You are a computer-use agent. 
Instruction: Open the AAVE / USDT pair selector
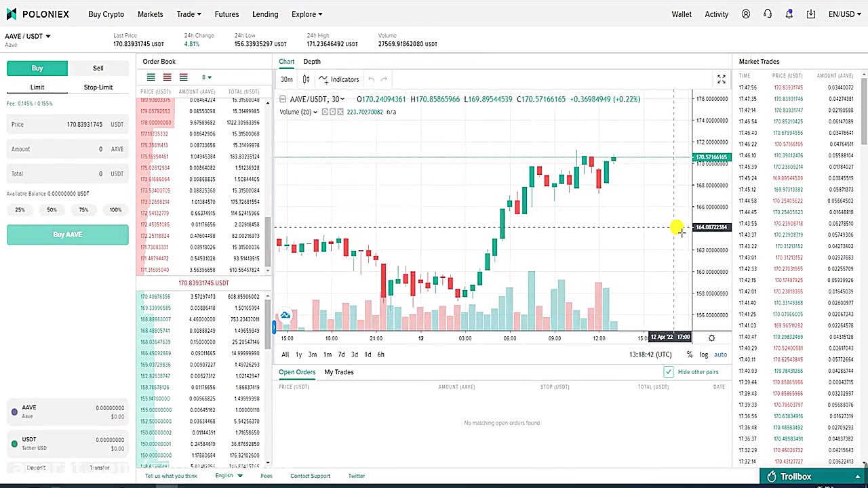coord(28,36)
